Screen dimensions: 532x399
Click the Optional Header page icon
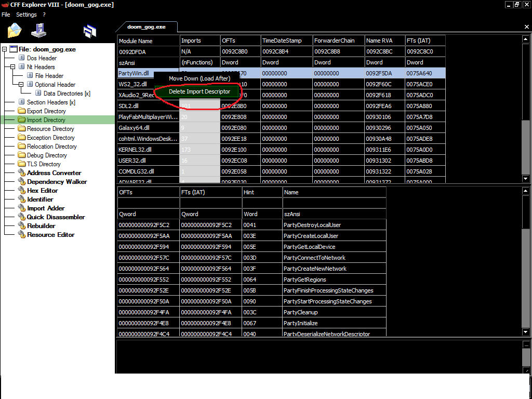[30, 84]
